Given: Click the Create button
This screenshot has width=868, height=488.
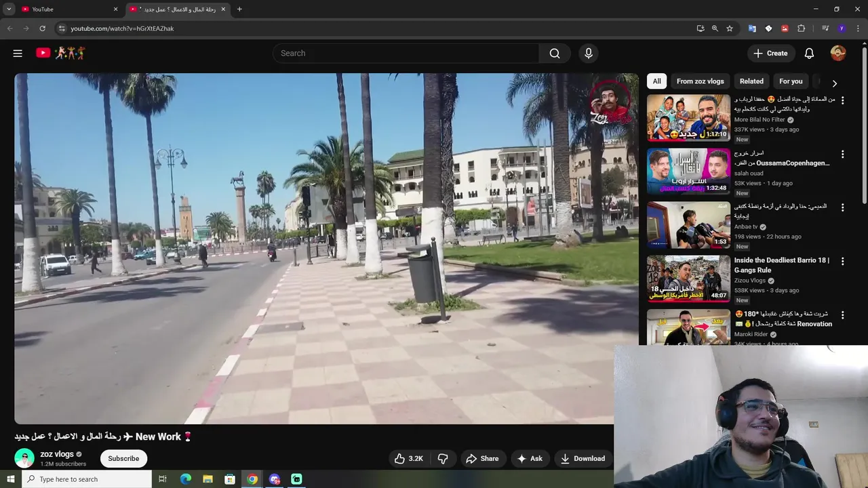Looking at the screenshot, I should tap(771, 53).
